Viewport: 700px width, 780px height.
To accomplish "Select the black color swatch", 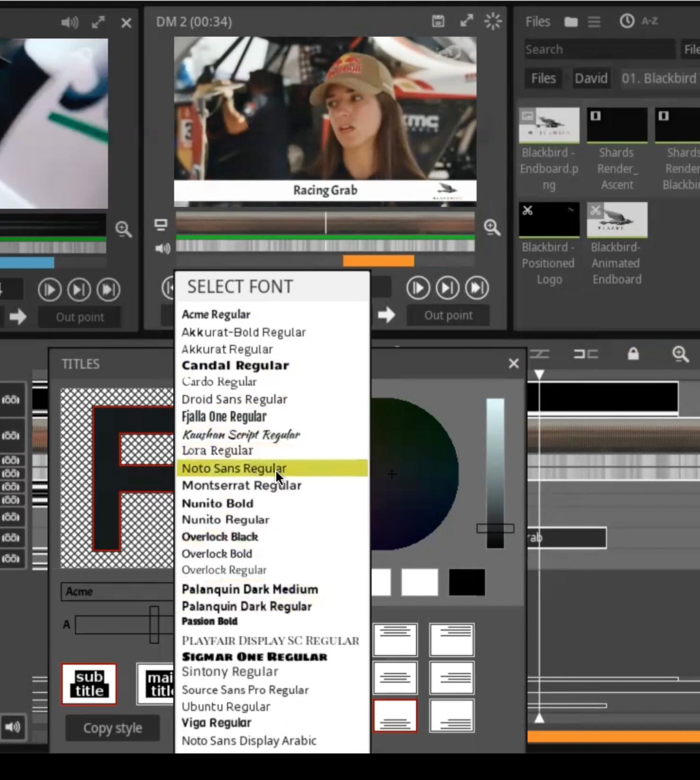I will pos(467,582).
